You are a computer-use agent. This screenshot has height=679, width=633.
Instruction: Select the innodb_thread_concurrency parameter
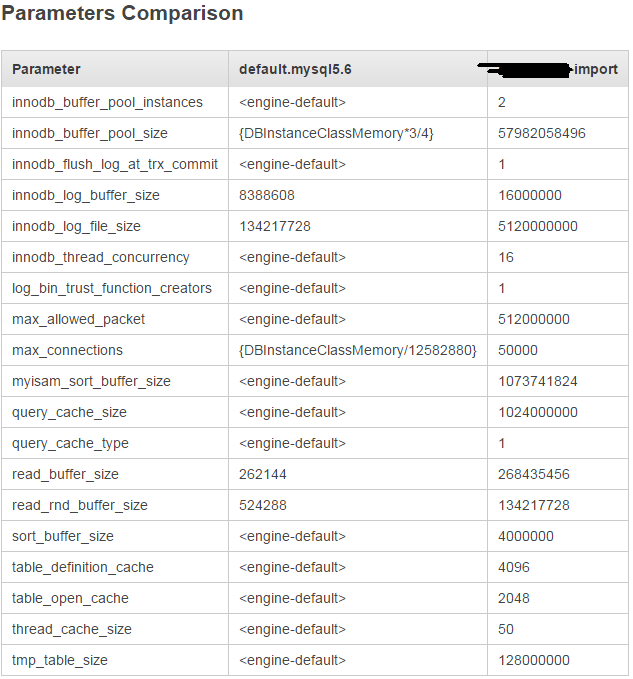(100, 257)
